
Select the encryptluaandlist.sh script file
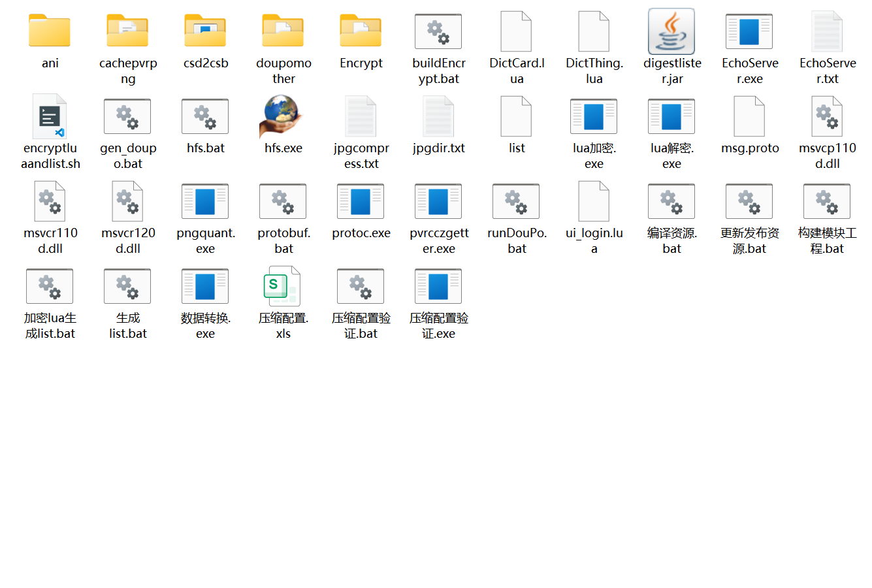pyautogui.click(x=50, y=116)
